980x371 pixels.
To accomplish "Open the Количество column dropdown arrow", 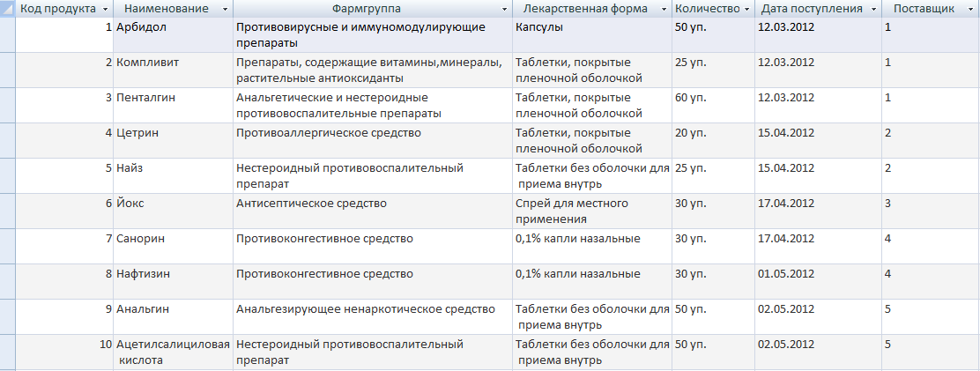I will [746, 10].
